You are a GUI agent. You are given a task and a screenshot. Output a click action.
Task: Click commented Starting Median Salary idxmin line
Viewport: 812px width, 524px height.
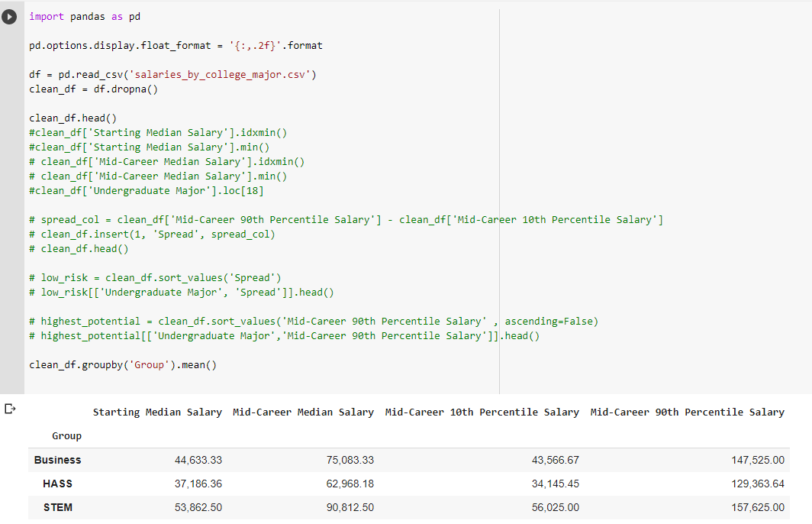pyautogui.click(x=158, y=133)
